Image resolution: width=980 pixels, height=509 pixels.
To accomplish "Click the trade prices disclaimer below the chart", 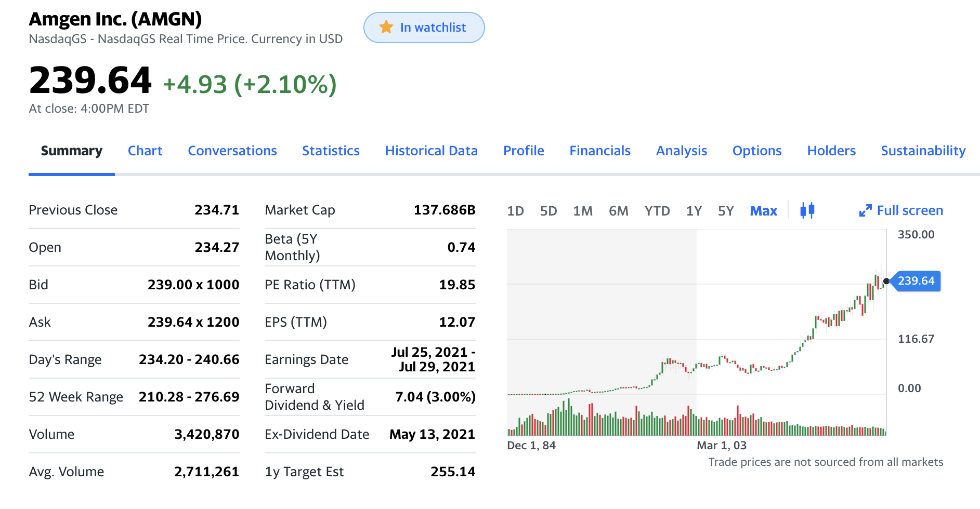I will click(x=826, y=462).
